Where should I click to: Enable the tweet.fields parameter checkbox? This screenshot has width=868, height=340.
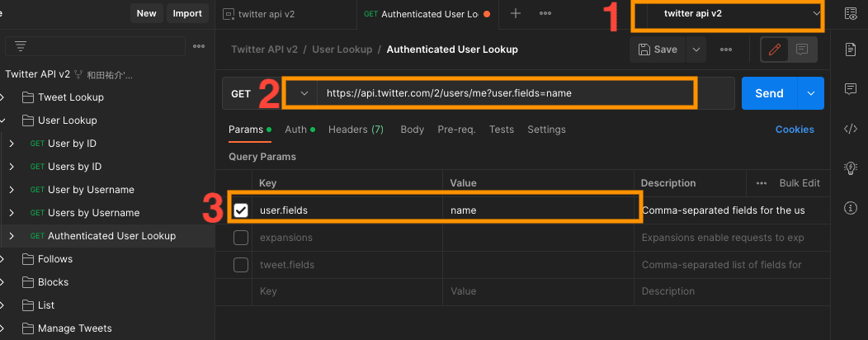pyautogui.click(x=241, y=265)
